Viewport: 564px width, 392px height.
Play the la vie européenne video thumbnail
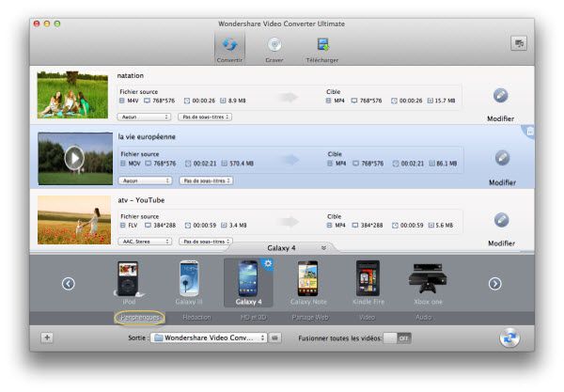[x=73, y=158]
